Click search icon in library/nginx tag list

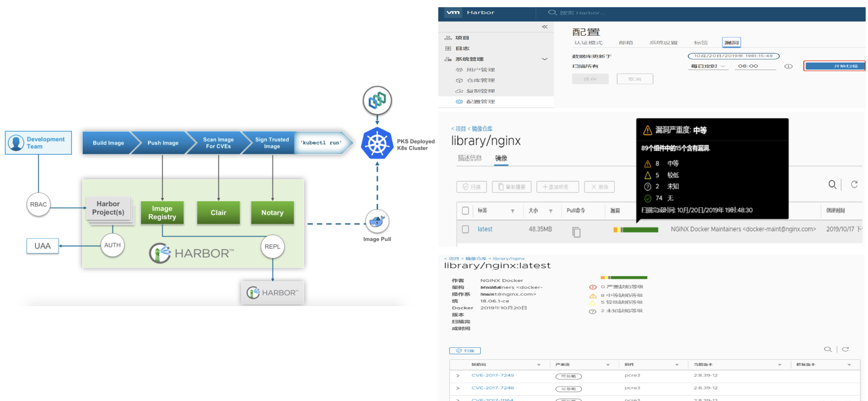click(x=832, y=184)
